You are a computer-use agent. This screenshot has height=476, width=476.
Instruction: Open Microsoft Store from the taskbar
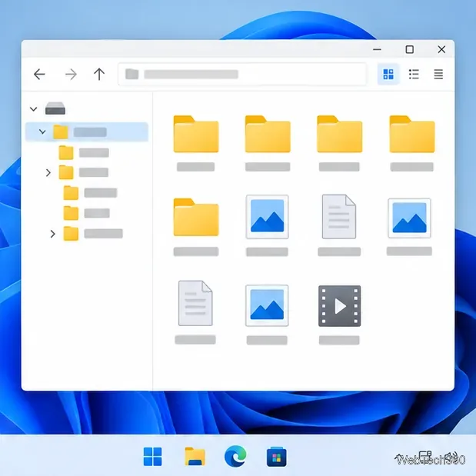pos(277,457)
